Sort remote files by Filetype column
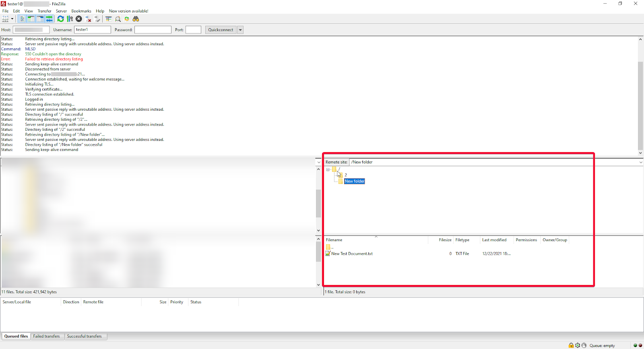644x349 pixels. click(467, 240)
